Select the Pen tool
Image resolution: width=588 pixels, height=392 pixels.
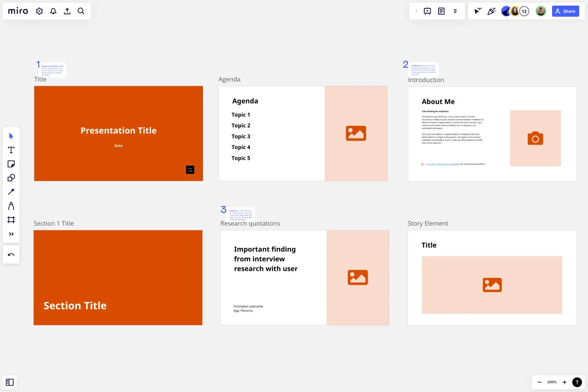point(11,206)
